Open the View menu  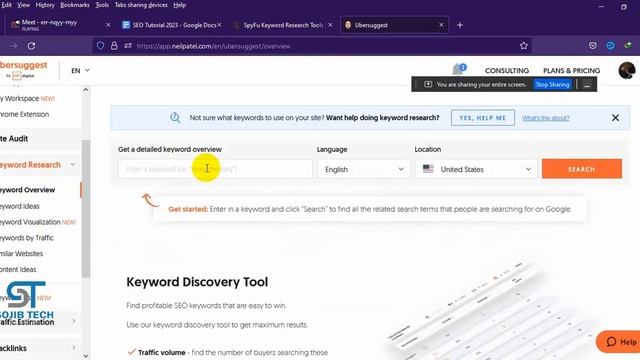pyautogui.click(x=23, y=5)
